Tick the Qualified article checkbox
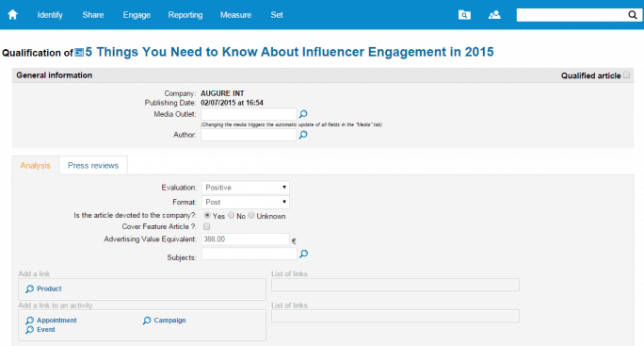Screen dimensions: 644x346 click(626, 74)
